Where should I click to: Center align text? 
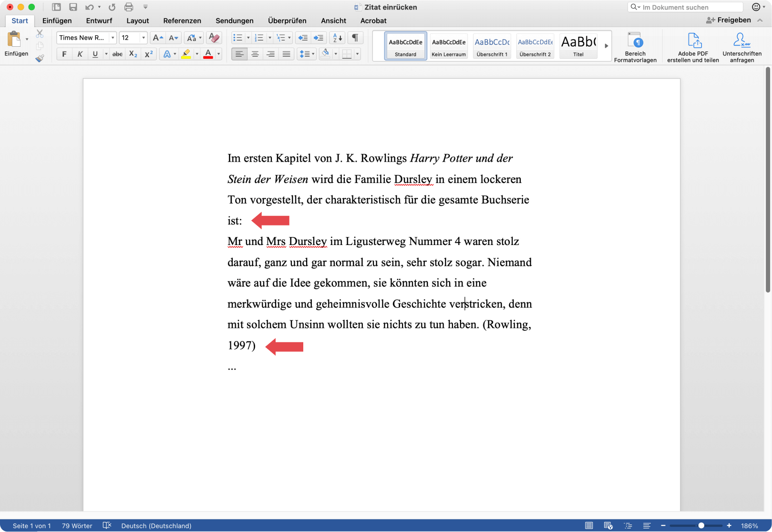pyautogui.click(x=255, y=54)
